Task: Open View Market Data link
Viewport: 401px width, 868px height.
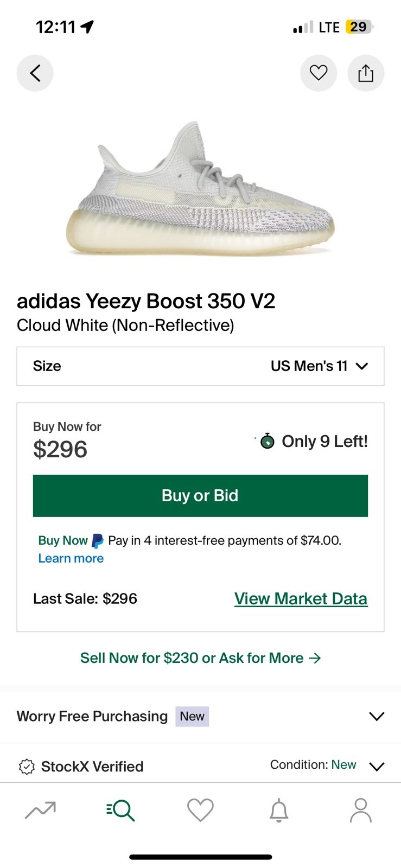Action: coord(301,598)
